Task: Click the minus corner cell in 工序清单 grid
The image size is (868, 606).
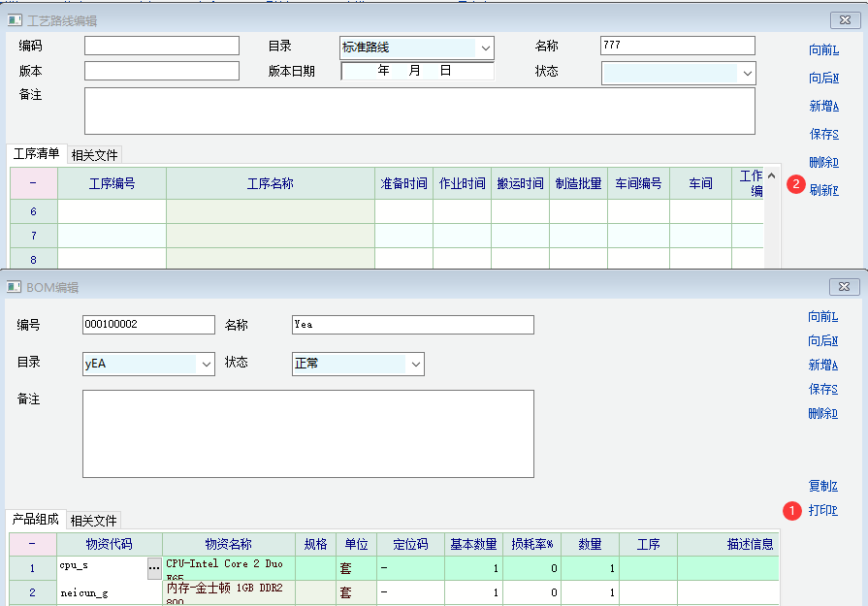Action: tap(33, 182)
